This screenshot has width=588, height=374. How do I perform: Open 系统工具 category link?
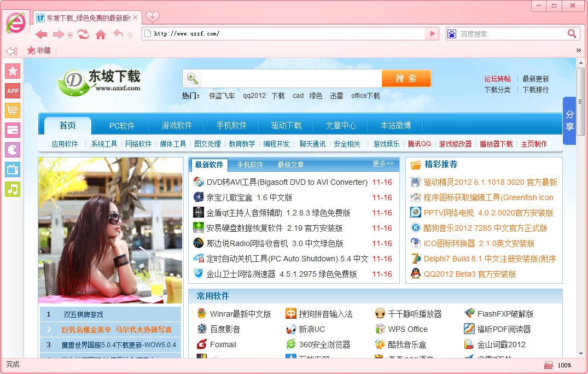(x=104, y=144)
